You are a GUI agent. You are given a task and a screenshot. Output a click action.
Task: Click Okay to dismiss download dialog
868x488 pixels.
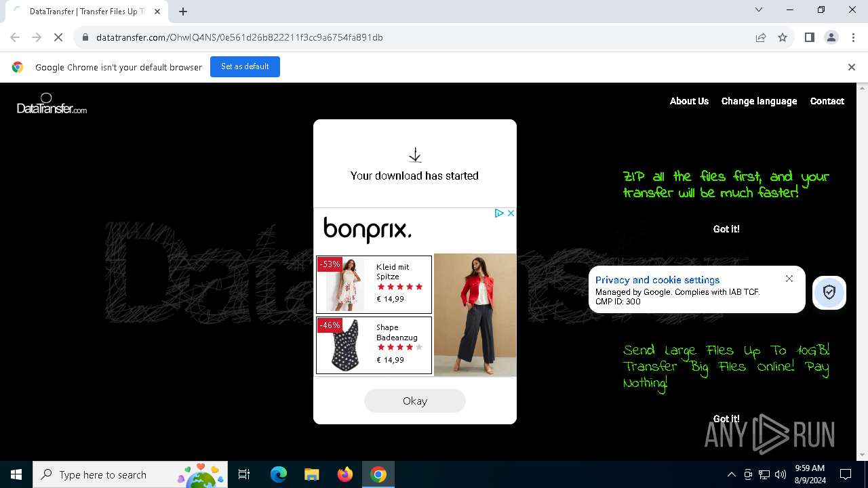pos(415,401)
